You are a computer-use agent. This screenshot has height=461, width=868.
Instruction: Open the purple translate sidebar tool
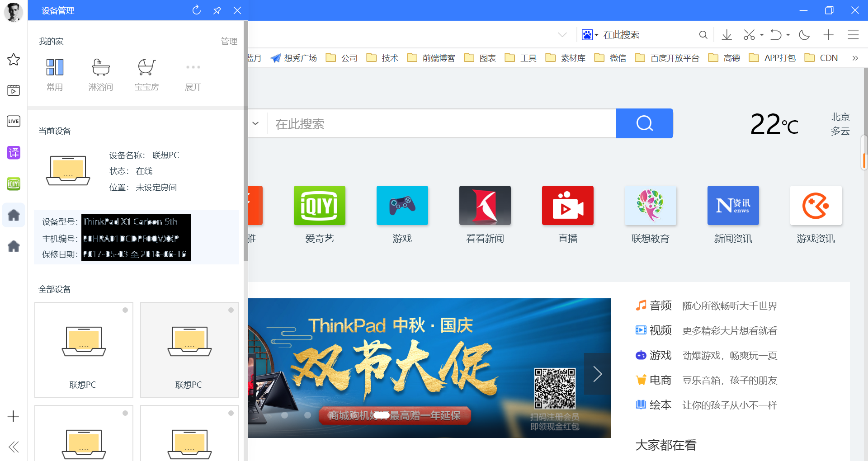pos(14,153)
